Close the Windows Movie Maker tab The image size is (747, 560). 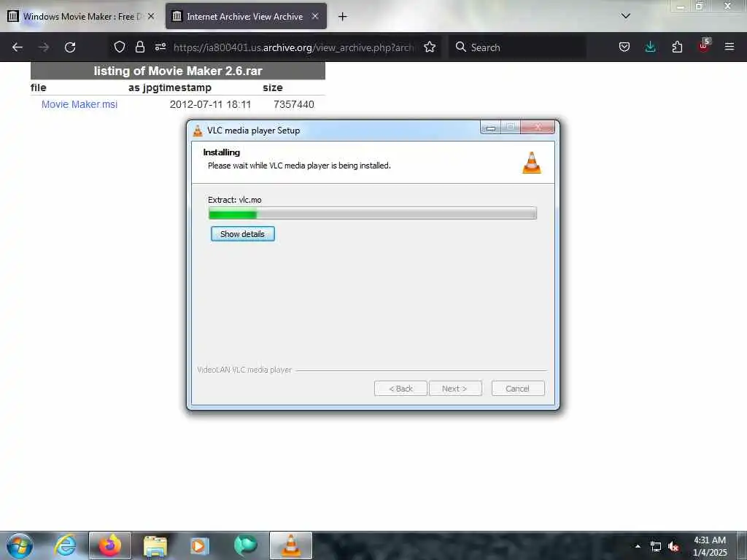(x=151, y=16)
